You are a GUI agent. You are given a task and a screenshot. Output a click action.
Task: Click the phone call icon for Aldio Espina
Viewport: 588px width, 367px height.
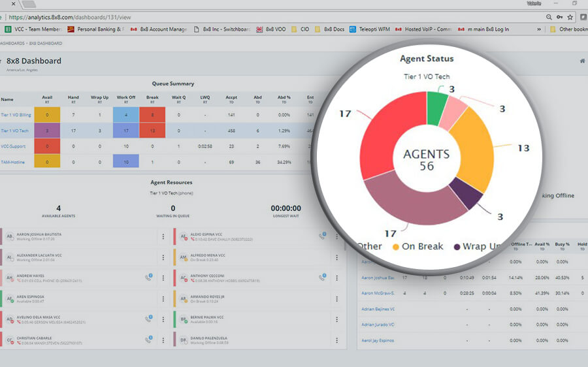point(323,236)
